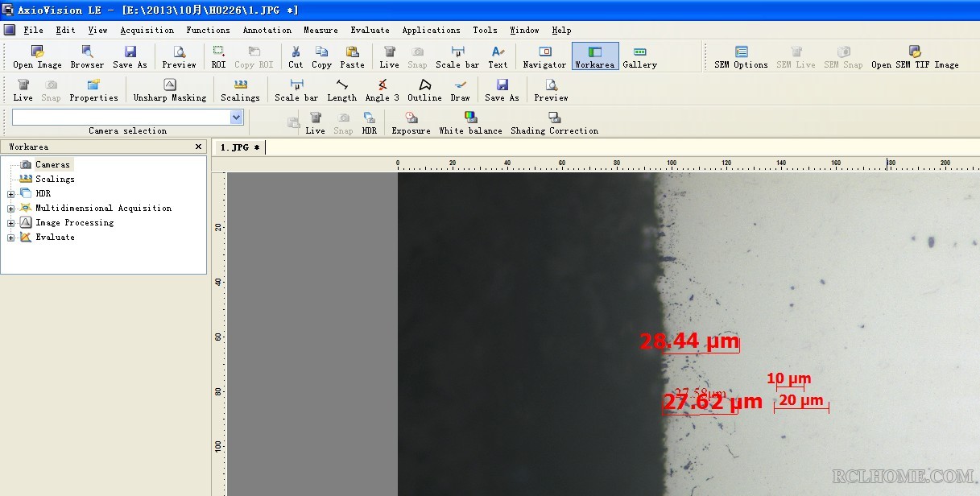Toggle the Workarea panel button

[x=595, y=56]
